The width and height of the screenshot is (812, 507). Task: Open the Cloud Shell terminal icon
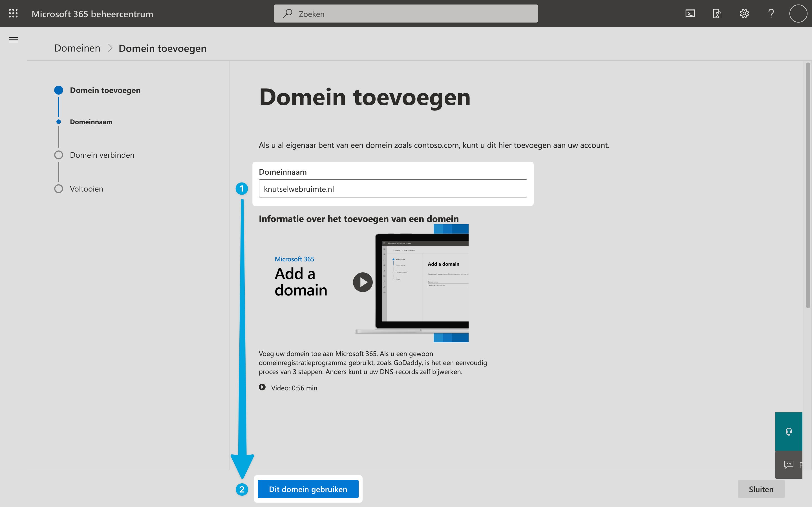(x=690, y=14)
